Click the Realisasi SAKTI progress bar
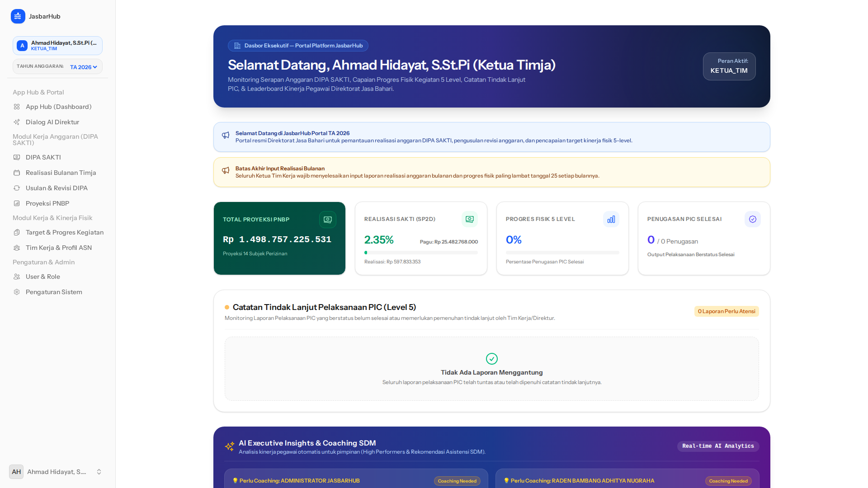 421,253
